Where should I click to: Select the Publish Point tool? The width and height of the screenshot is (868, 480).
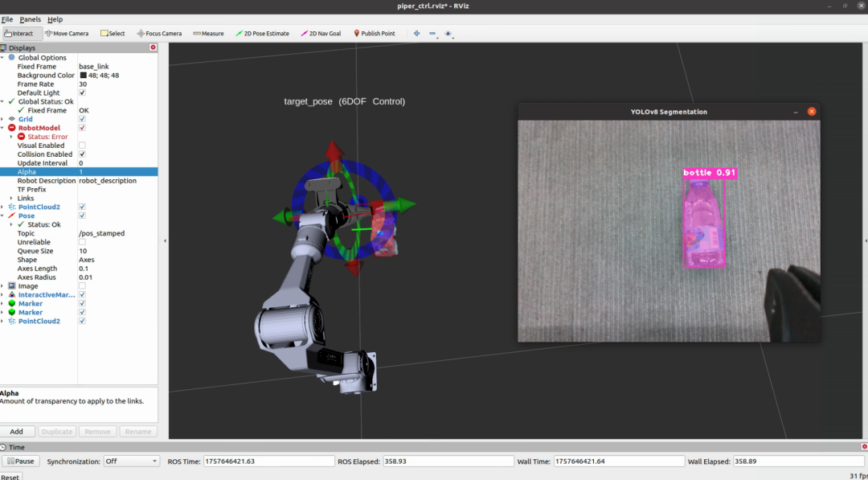375,33
